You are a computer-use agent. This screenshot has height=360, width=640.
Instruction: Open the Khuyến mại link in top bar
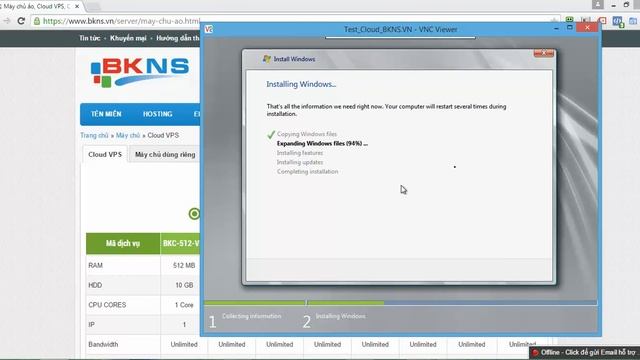pos(128,38)
